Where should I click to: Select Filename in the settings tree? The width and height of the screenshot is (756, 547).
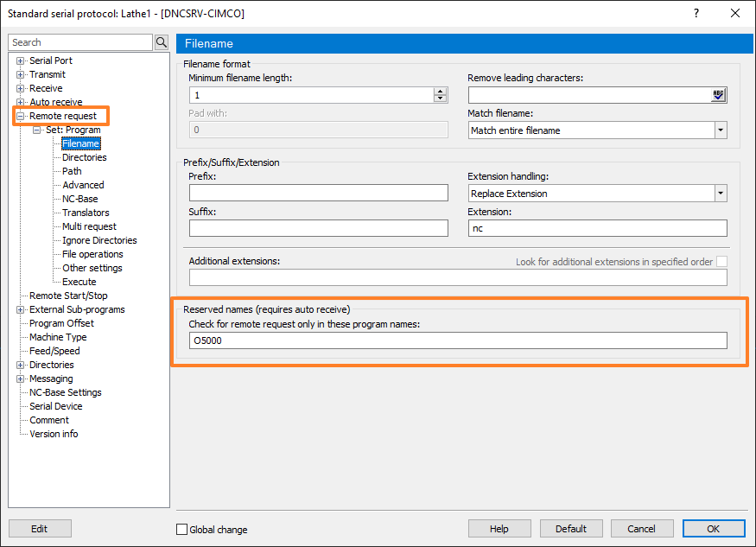[80, 143]
